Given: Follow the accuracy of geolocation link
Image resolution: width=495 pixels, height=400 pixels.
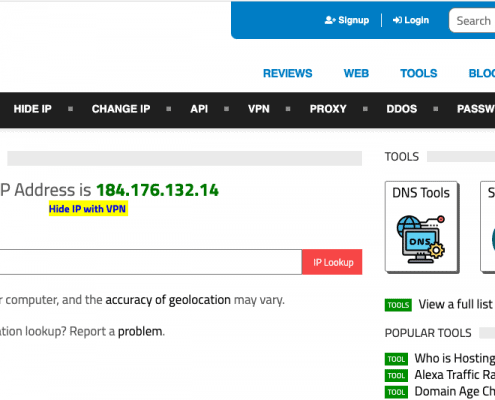Looking at the screenshot, I should (168, 300).
